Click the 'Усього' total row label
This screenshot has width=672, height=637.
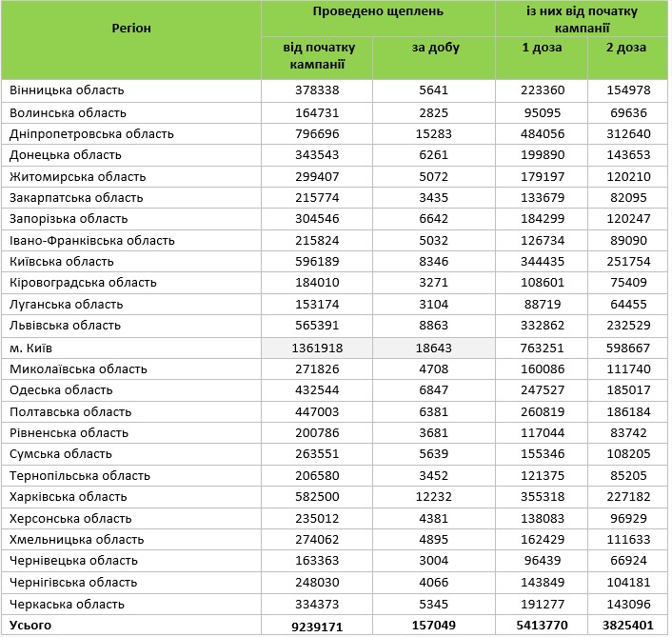tap(30, 626)
